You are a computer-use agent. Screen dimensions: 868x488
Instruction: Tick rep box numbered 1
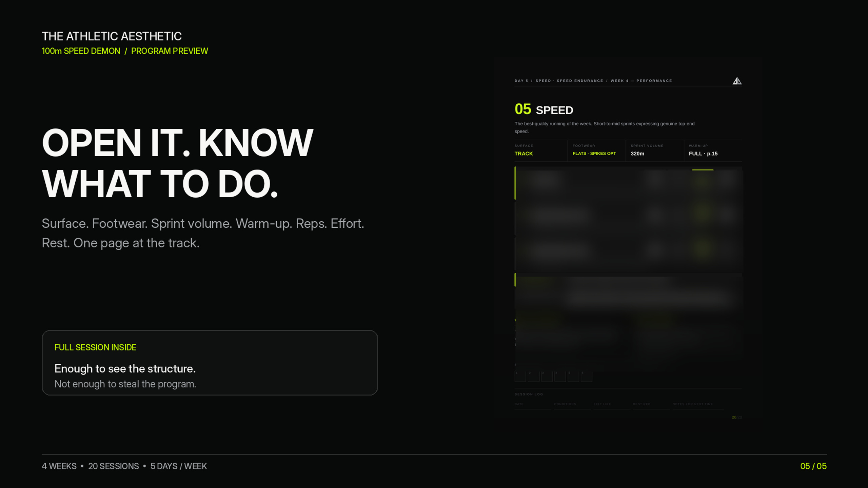click(520, 376)
